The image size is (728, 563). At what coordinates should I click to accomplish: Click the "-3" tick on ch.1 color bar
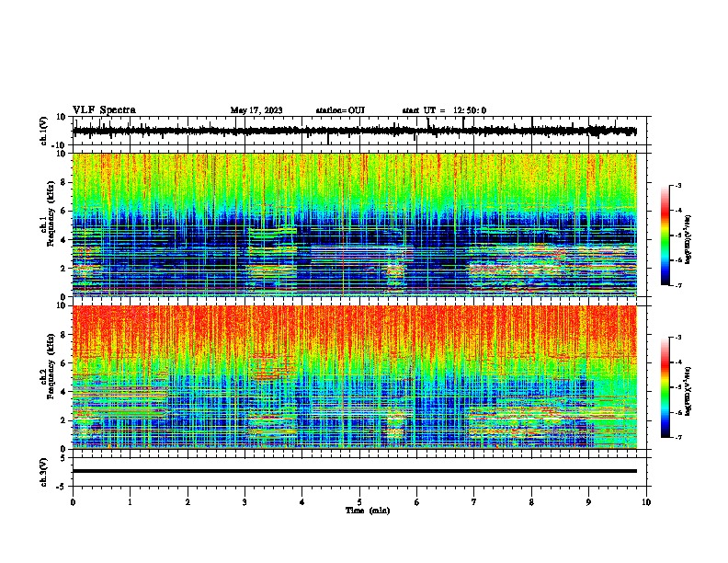pyautogui.click(x=678, y=185)
